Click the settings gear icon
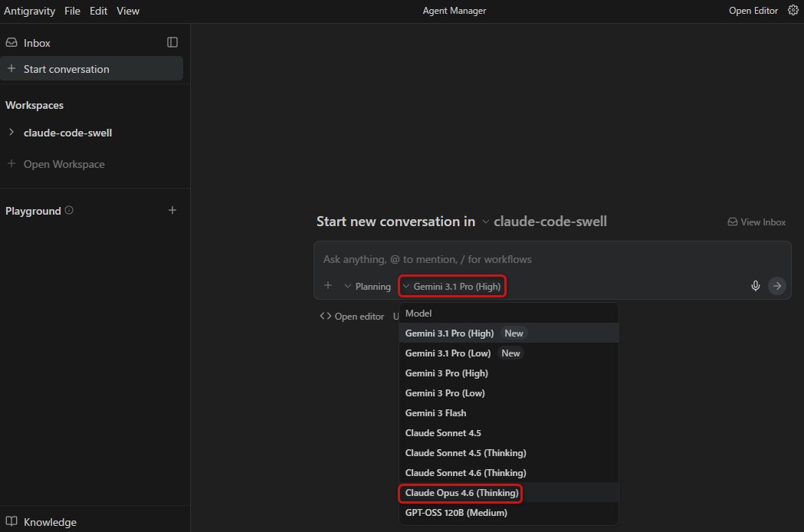This screenshot has width=804, height=532. point(793,11)
